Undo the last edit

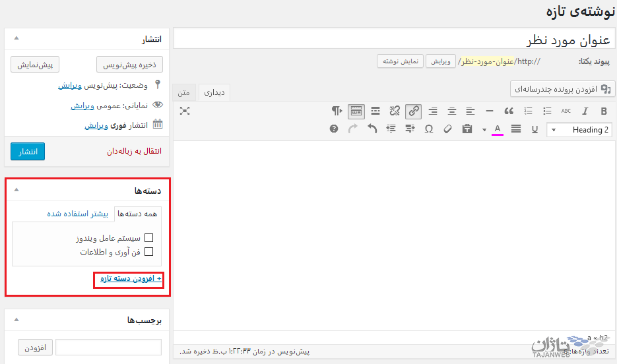(x=372, y=129)
